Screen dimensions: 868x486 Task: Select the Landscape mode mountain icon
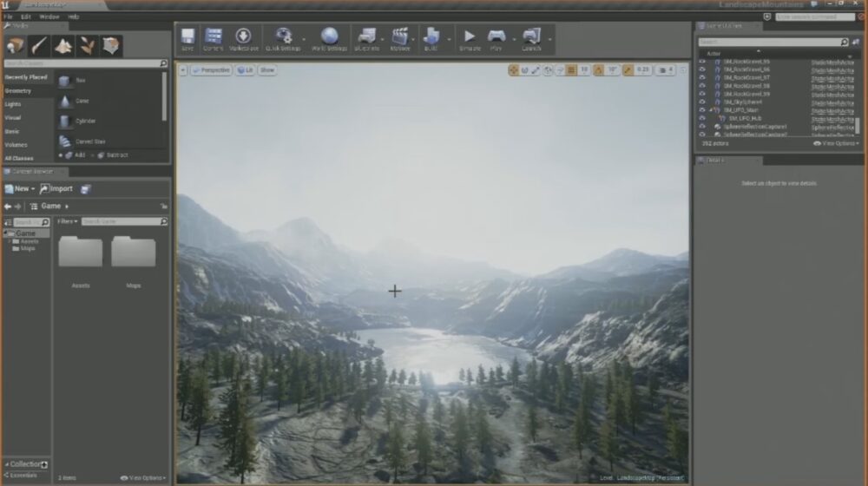(x=63, y=45)
